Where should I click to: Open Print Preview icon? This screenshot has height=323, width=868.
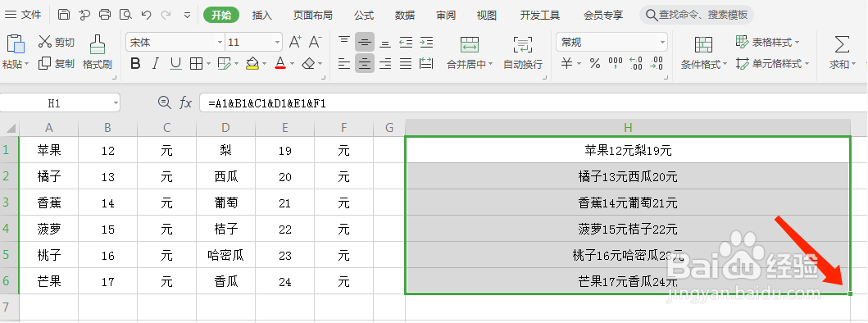point(125,15)
